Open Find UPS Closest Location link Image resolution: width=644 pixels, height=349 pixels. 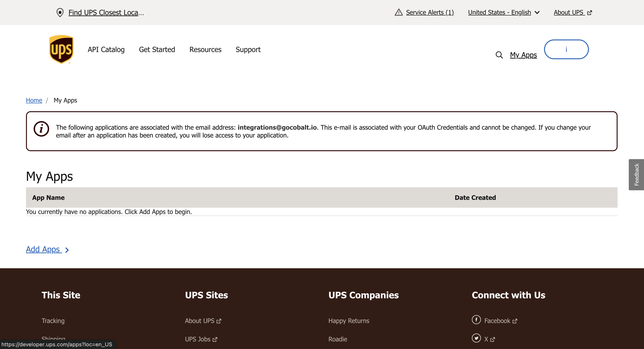click(106, 12)
